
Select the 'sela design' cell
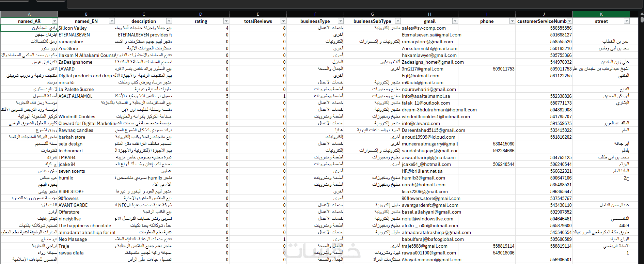click(x=87, y=144)
